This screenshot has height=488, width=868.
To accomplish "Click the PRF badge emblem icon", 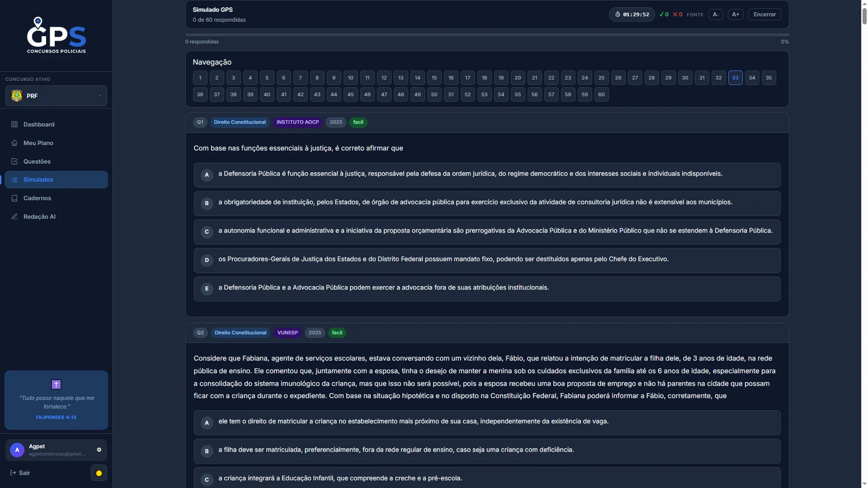I will click(x=17, y=95).
